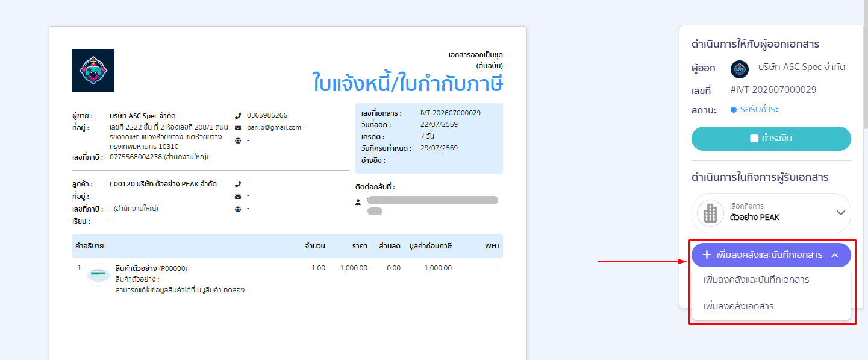Click IVT-202607000029 in the blue document info box

point(451,113)
